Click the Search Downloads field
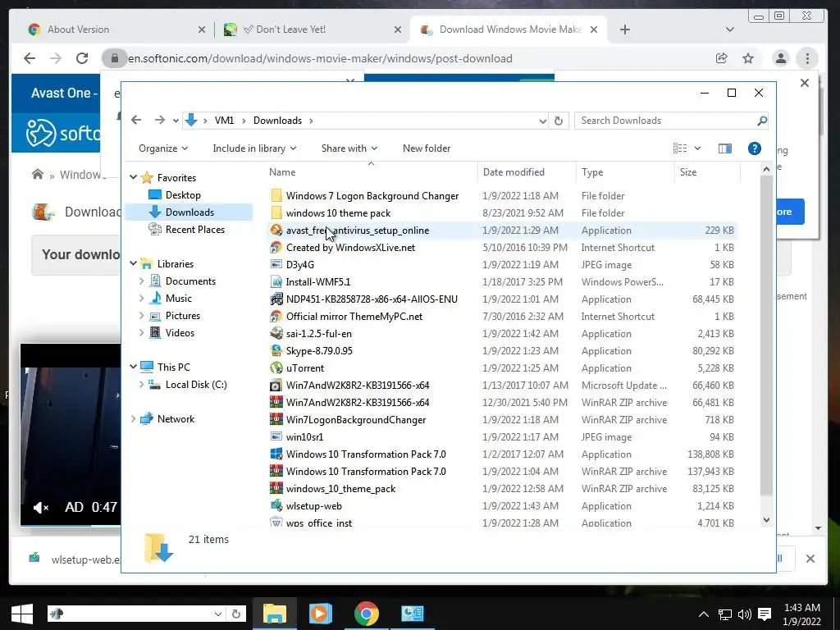The width and height of the screenshot is (840, 630). click(672, 121)
